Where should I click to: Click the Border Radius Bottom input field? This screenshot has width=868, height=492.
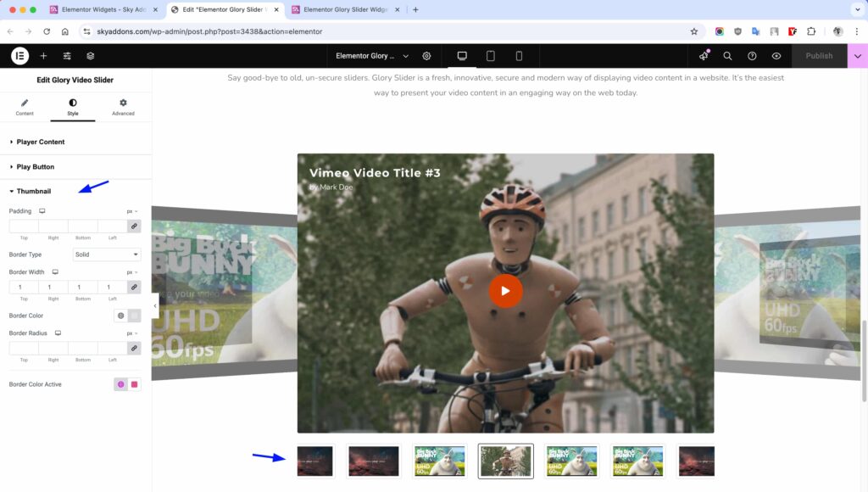click(83, 348)
